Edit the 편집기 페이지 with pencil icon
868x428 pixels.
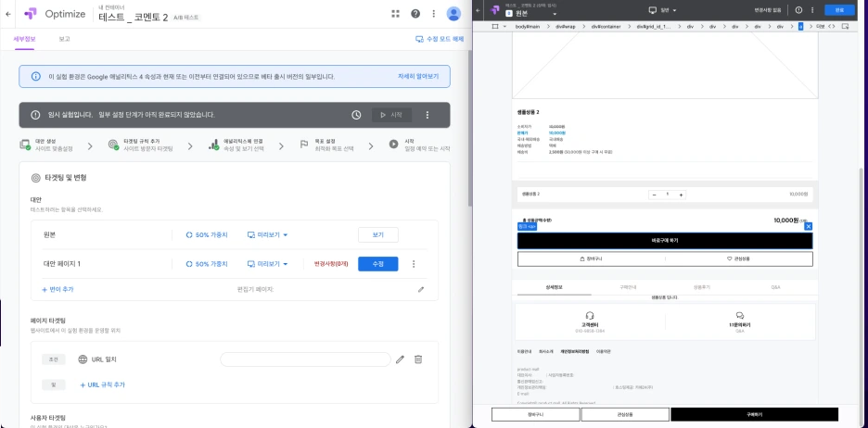(x=421, y=289)
